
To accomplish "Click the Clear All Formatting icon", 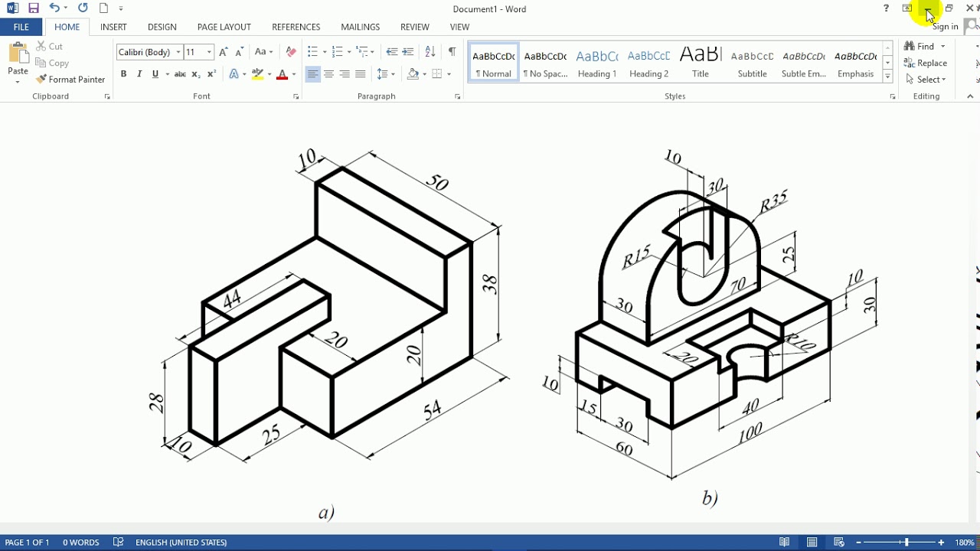I will click(291, 52).
